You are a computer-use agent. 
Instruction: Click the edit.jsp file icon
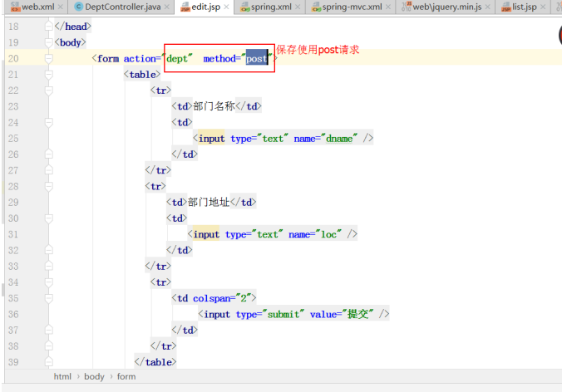pyautogui.click(x=185, y=7)
